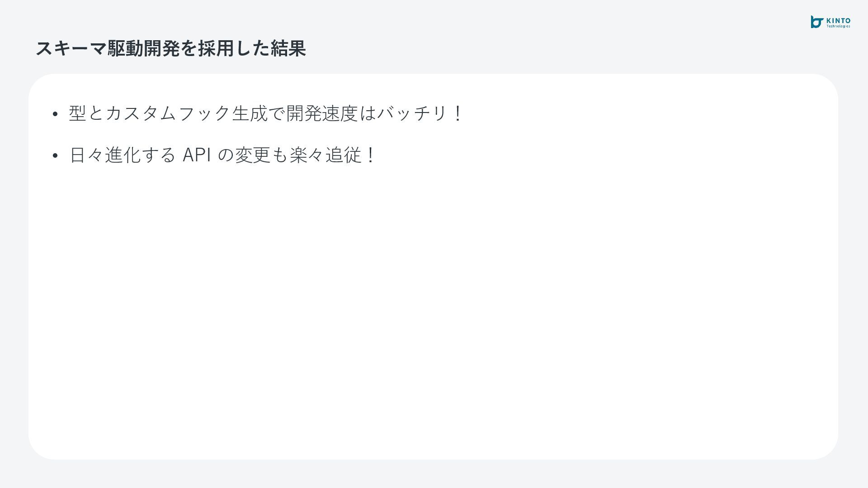Click the exclamation mark ending second bullet

(371, 155)
